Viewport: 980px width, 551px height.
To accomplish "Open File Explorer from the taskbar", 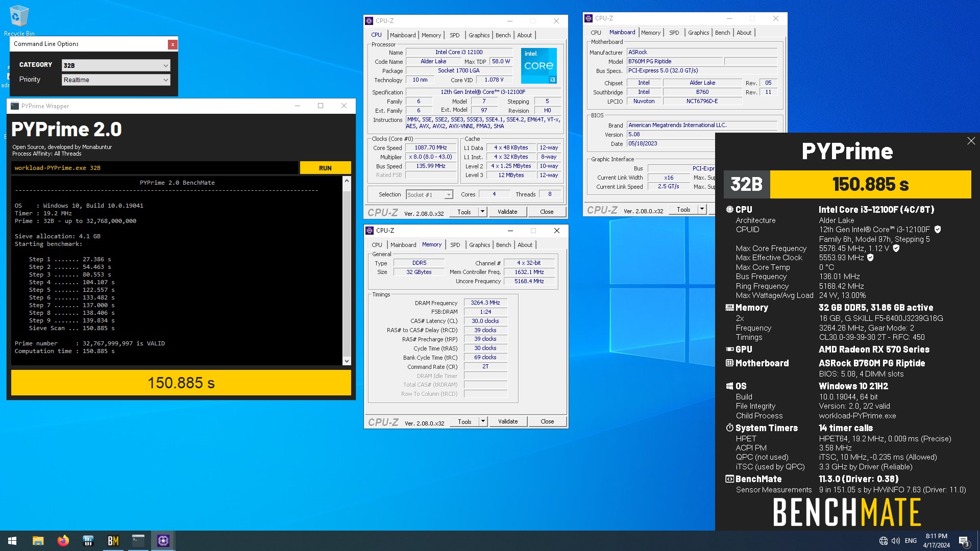I will coord(38,541).
